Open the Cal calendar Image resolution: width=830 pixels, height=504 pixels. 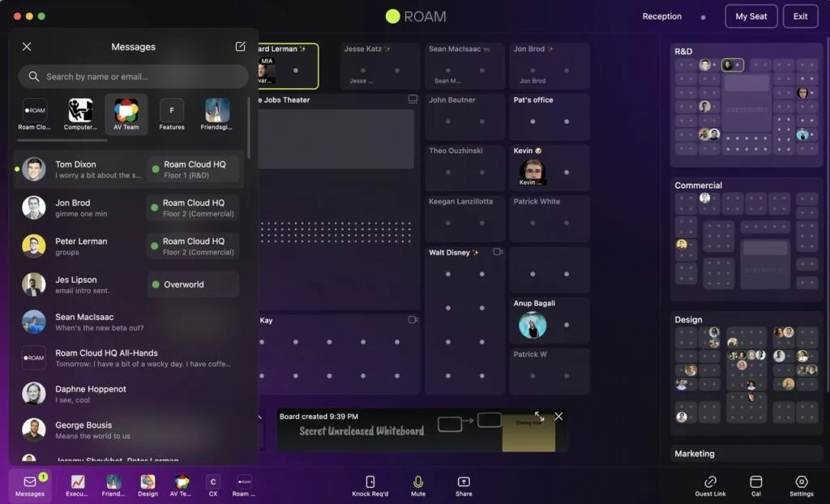[756, 486]
